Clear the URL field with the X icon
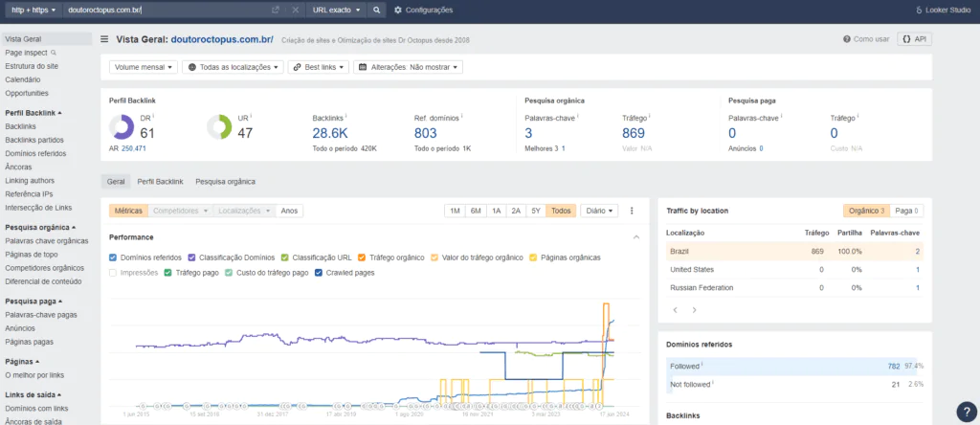The height and width of the screenshot is (425, 980). coord(295,10)
